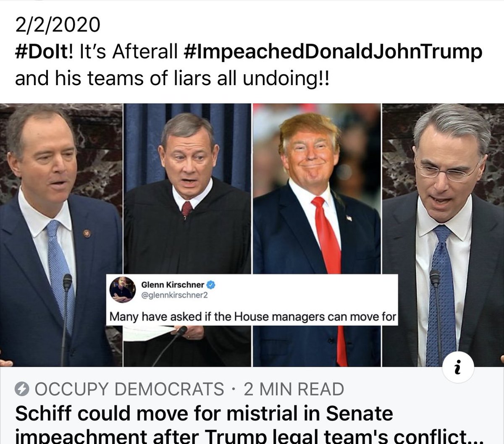
Task: Click the 2 MIN READ label
Action: [x=294, y=389]
